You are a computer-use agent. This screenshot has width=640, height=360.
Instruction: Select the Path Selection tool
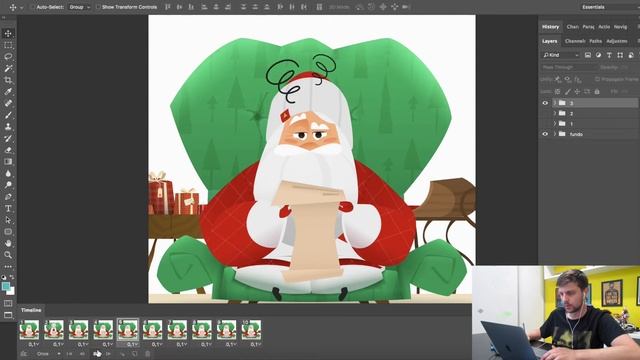pos(8,220)
